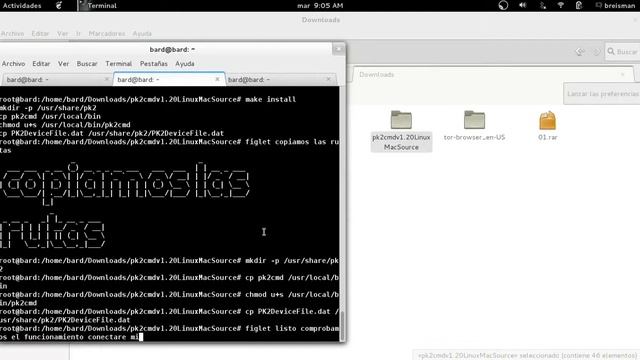
Task: Click the accessibility icon in top bar
Action: click(x=503, y=5)
